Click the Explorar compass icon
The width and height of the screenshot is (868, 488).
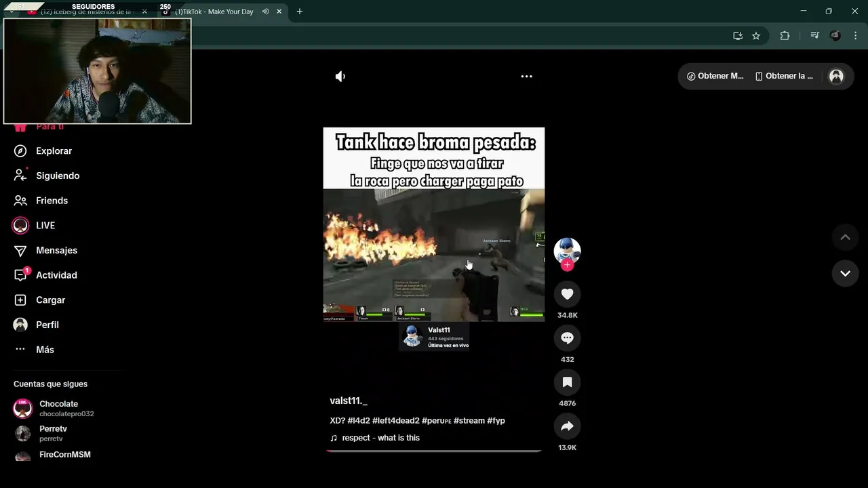20,151
